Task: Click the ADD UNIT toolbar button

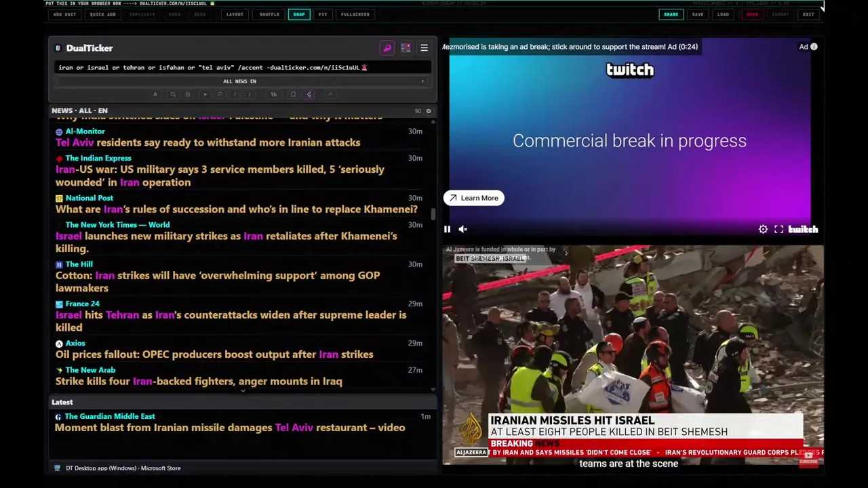Action: click(65, 14)
